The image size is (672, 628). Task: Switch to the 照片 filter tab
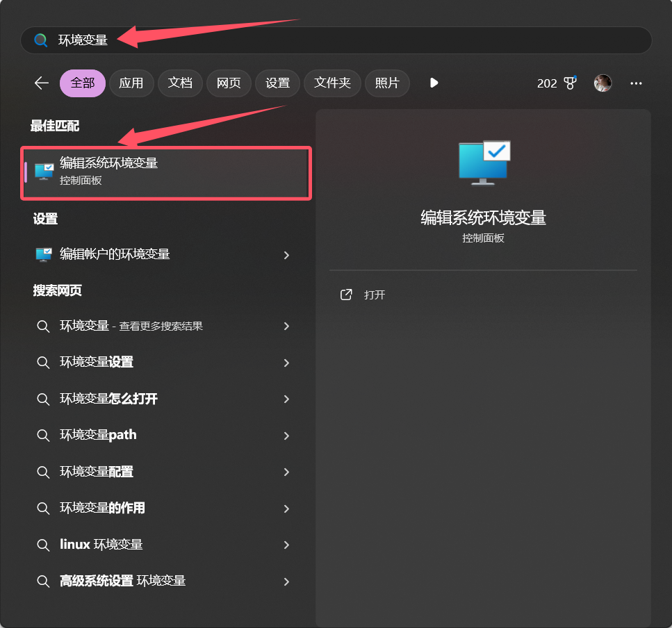(387, 83)
